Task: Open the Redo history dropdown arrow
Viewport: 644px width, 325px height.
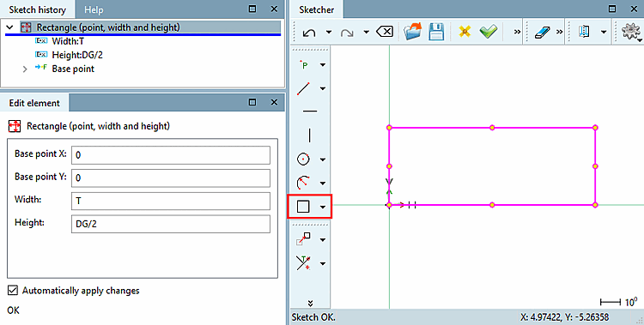Action: coord(366,32)
